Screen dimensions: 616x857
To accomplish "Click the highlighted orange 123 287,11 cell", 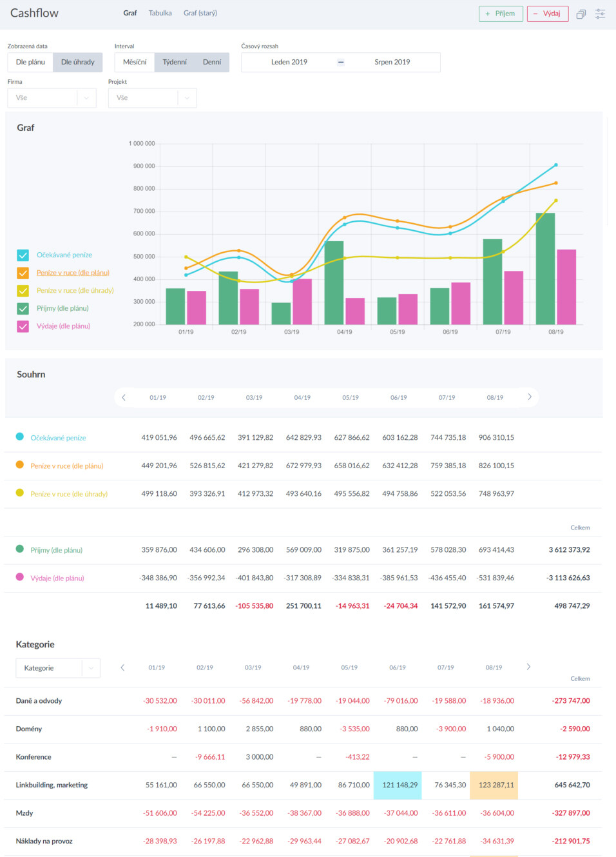I will (x=494, y=785).
